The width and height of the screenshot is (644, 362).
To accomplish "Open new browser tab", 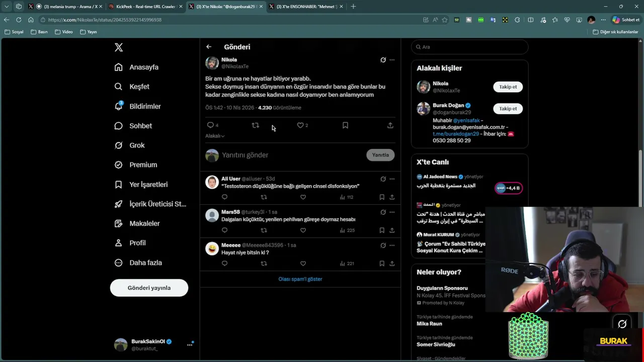I will (x=353, y=7).
